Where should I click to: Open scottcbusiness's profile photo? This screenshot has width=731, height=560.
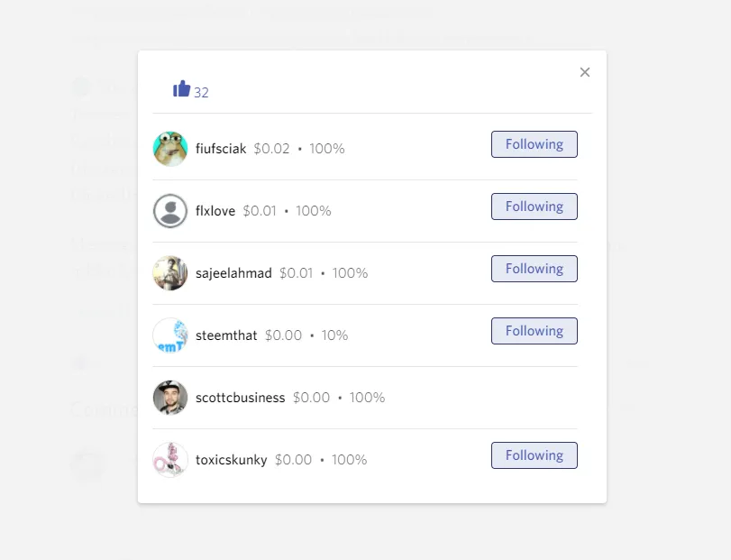170,398
